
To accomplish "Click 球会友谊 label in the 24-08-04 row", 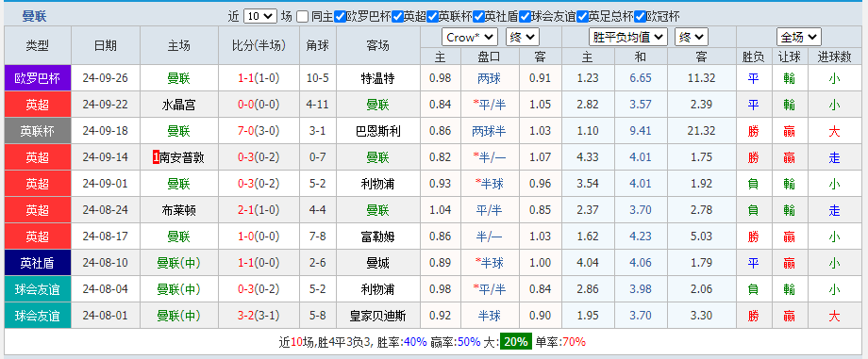I will (38, 290).
